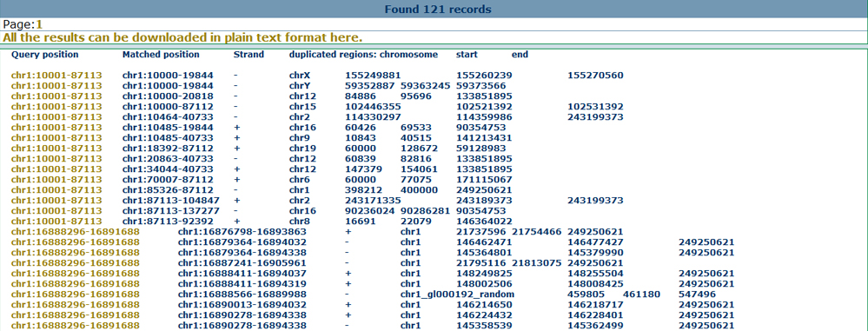Open query link in the chrY row
This screenshot has width=868, height=331.
56,85
